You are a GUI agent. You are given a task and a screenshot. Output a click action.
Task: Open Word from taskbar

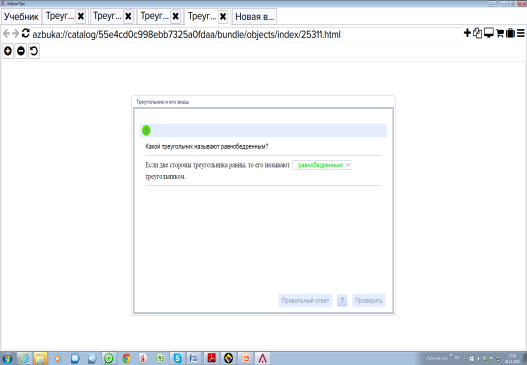tap(194, 359)
